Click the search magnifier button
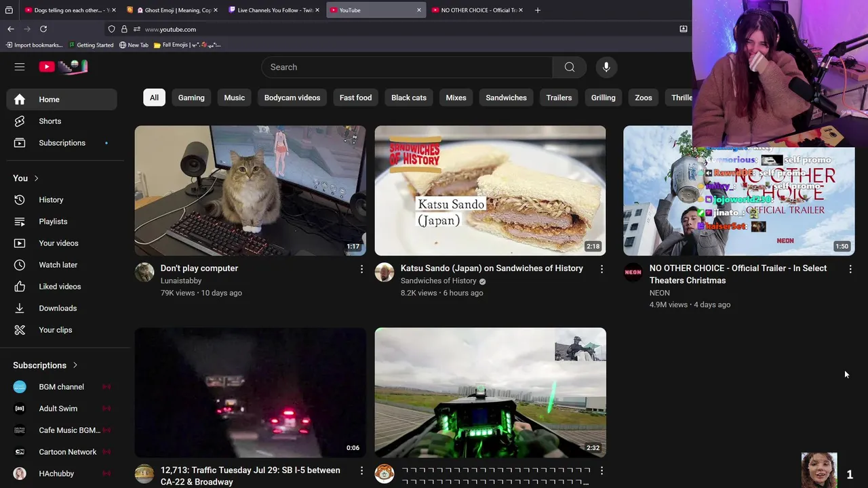 pos(570,67)
